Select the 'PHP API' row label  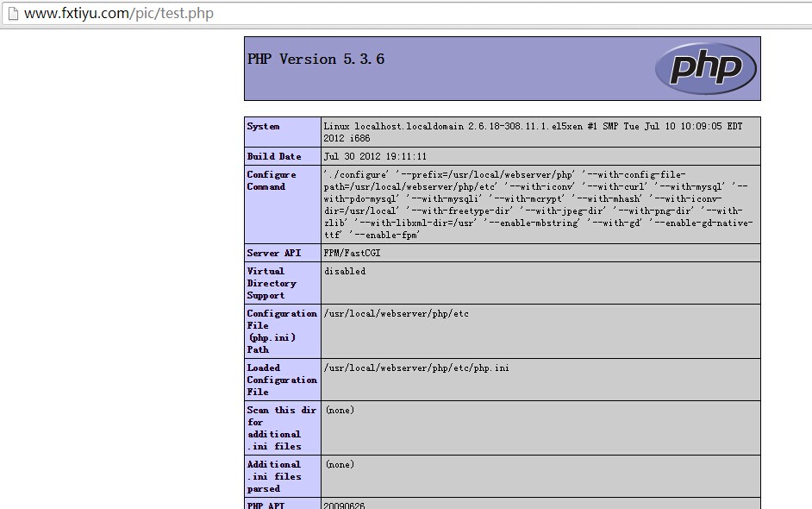tap(265, 505)
